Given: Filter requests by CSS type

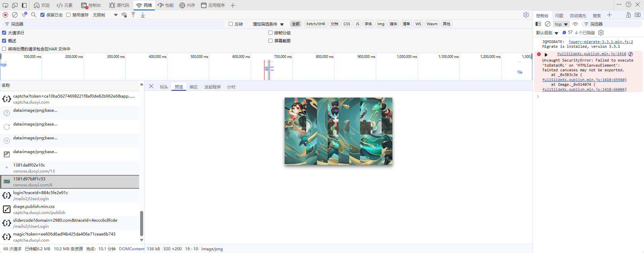Looking at the screenshot, I should click(347, 24).
